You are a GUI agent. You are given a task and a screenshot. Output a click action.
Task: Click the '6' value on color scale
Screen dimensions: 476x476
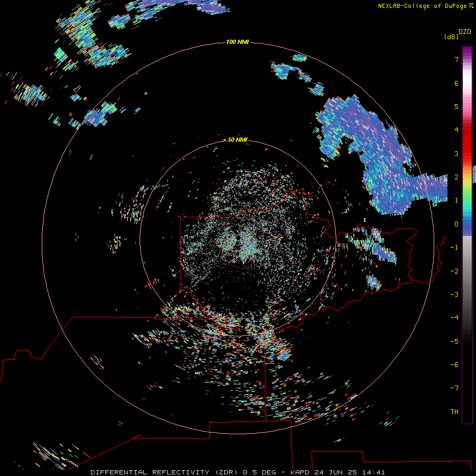coord(456,83)
